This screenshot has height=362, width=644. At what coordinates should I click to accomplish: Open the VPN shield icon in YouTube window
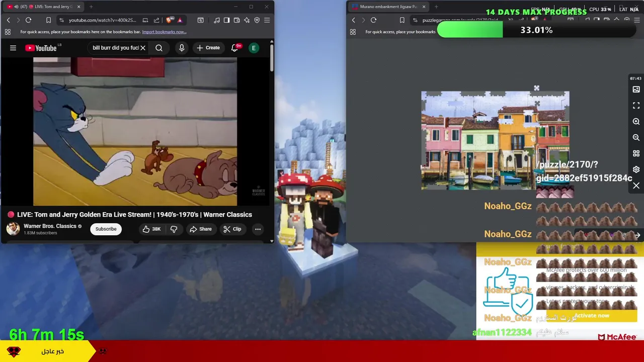(x=257, y=20)
